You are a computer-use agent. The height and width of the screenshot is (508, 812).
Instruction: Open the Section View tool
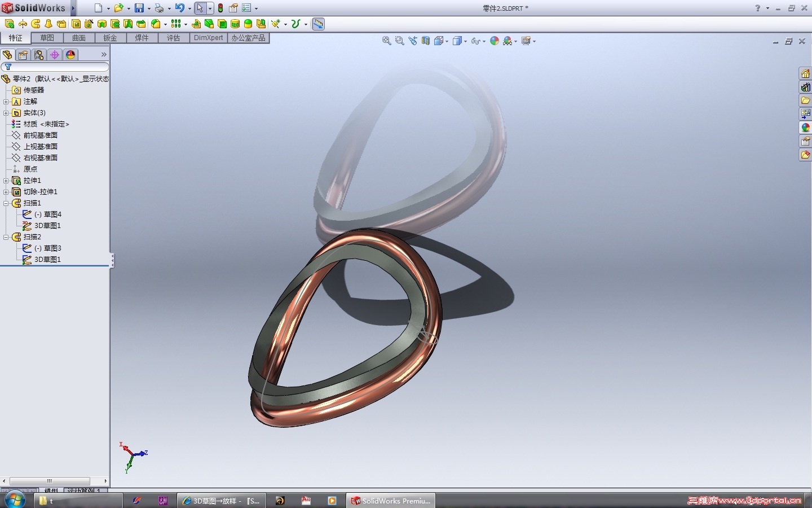(426, 41)
